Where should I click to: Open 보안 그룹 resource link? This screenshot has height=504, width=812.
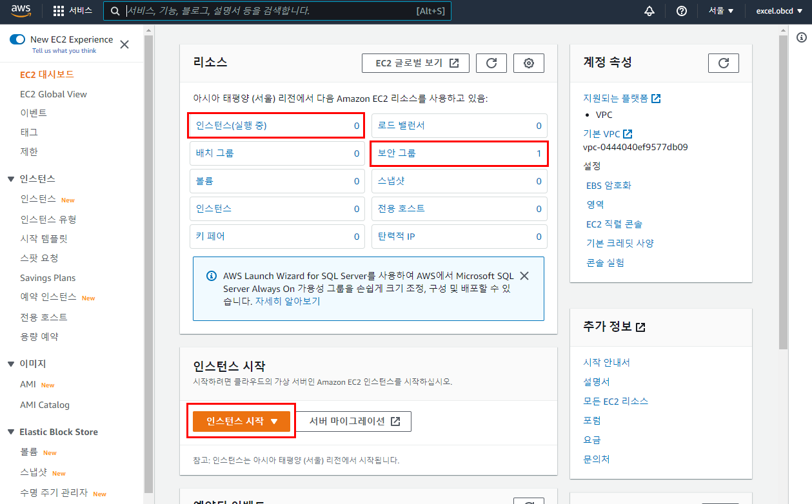pos(397,153)
